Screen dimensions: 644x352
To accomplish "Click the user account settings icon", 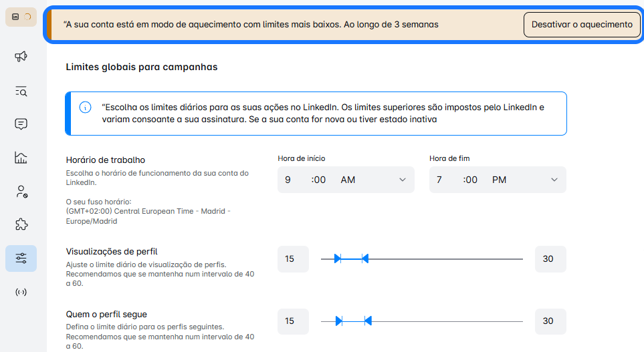I will click(21, 192).
